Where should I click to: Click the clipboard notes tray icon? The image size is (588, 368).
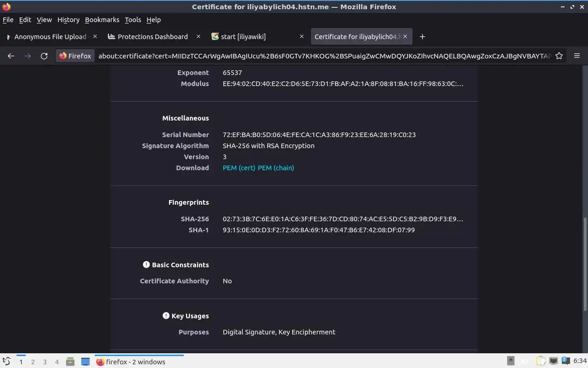point(541,361)
